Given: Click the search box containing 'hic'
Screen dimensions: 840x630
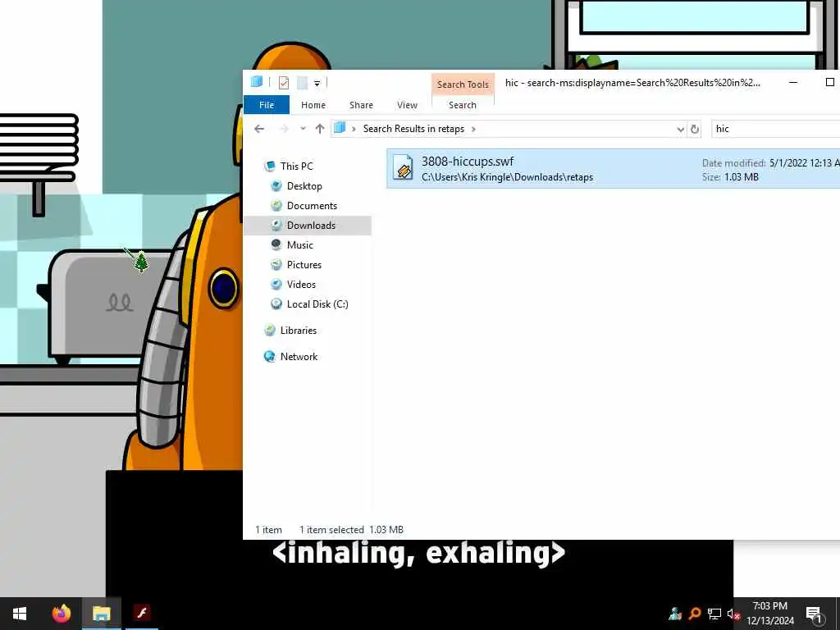Looking at the screenshot, I should [775, 129].
